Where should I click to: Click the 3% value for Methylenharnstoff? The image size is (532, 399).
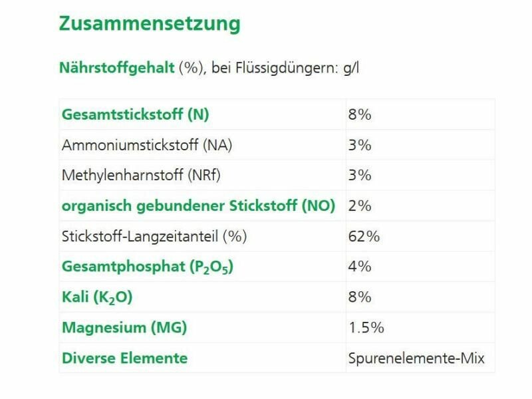(x=359, y=176)
